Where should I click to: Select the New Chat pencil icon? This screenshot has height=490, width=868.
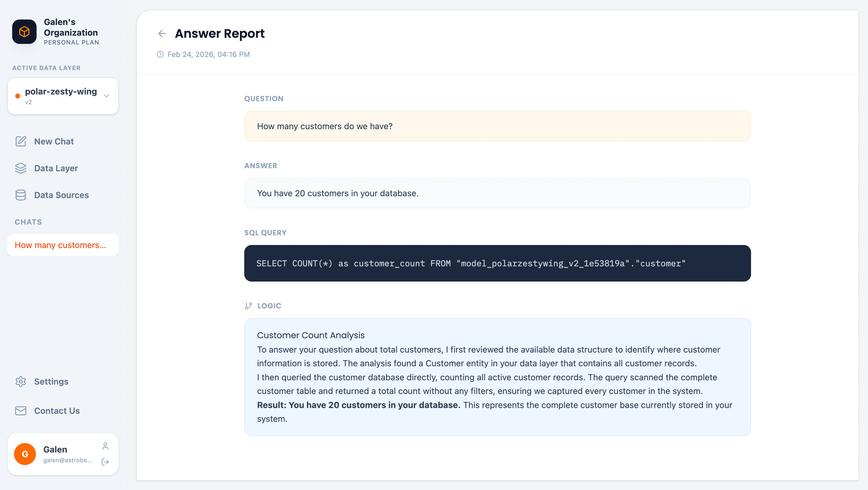point(21,141)
